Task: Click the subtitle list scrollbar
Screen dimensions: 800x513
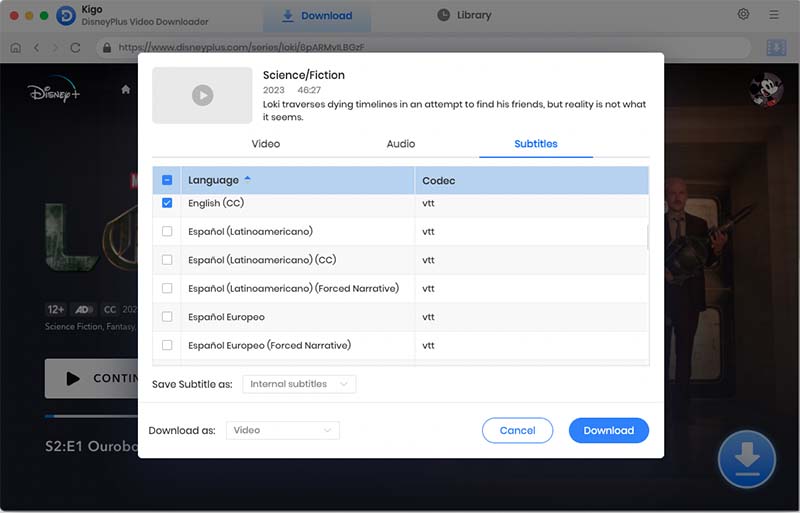Action: (648, 237)
